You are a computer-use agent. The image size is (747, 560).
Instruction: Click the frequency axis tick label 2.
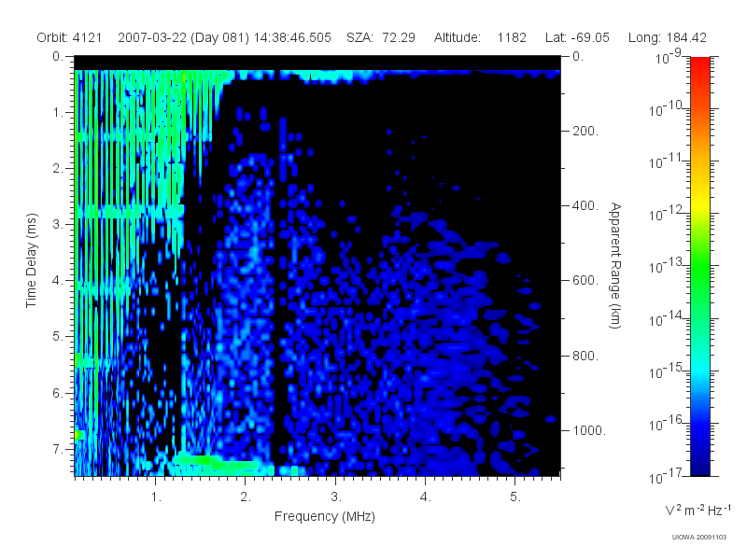pyautogui.click(x=246, y=497)
